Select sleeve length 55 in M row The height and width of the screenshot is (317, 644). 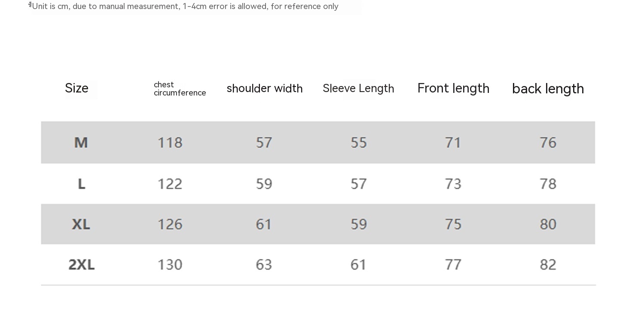(359, 142)
